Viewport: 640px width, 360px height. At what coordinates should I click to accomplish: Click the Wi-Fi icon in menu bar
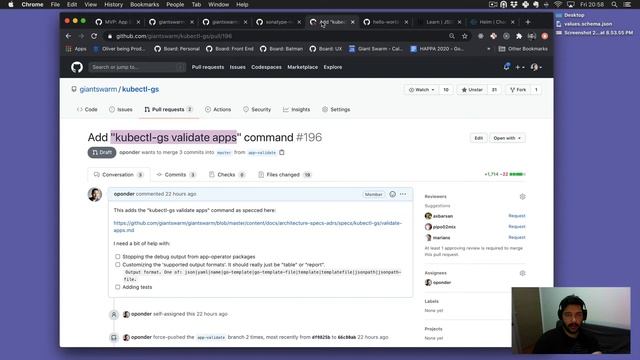[558, 4]
